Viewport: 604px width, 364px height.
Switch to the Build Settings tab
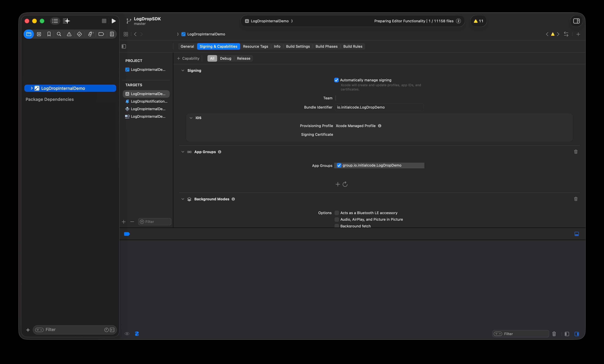click(x=298, y=46)
